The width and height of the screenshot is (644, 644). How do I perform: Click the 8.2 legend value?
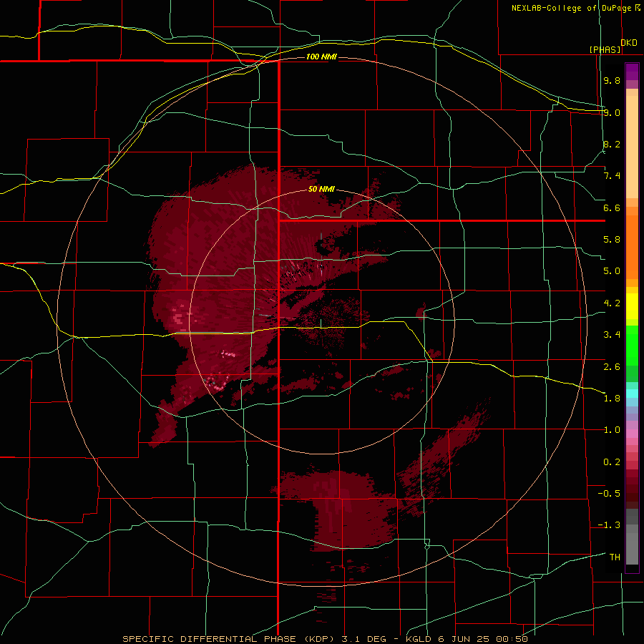(x=612, y=144)
